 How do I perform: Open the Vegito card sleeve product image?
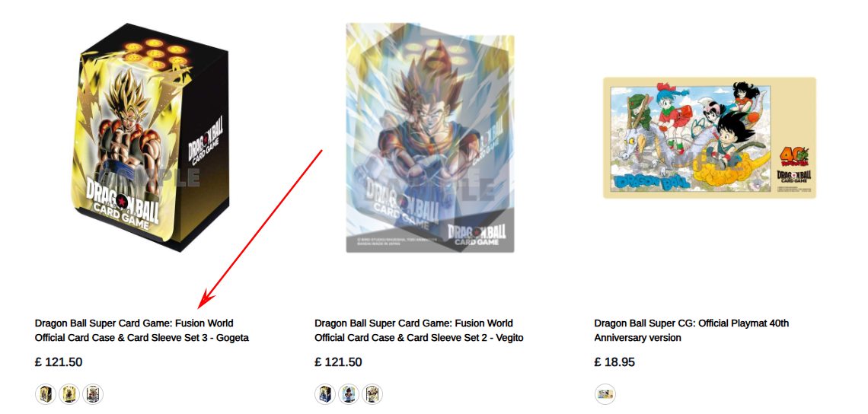click(429, 138)
